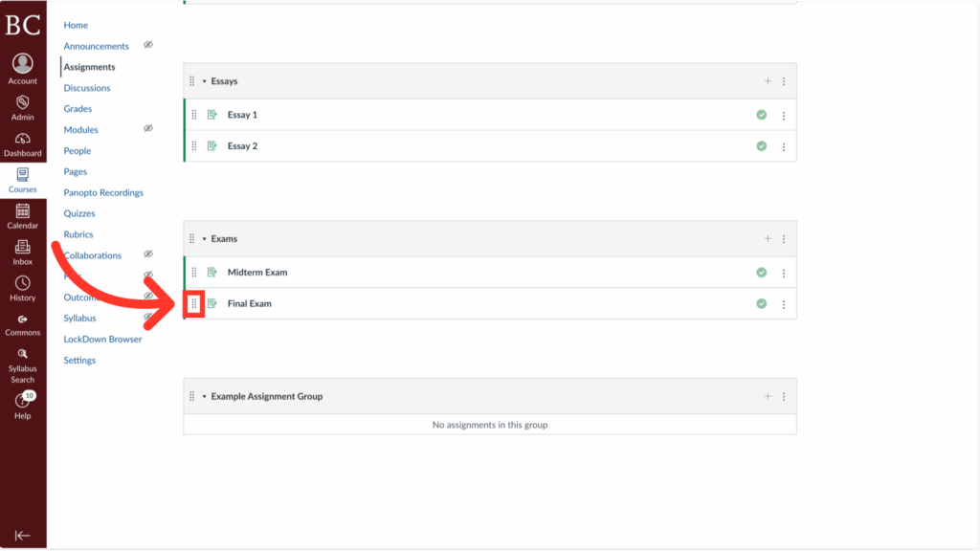This screenshot has width=980, height=551.
Task: Toggle the published checkmark for Final Exam
Action: click(x=761, y=303)
